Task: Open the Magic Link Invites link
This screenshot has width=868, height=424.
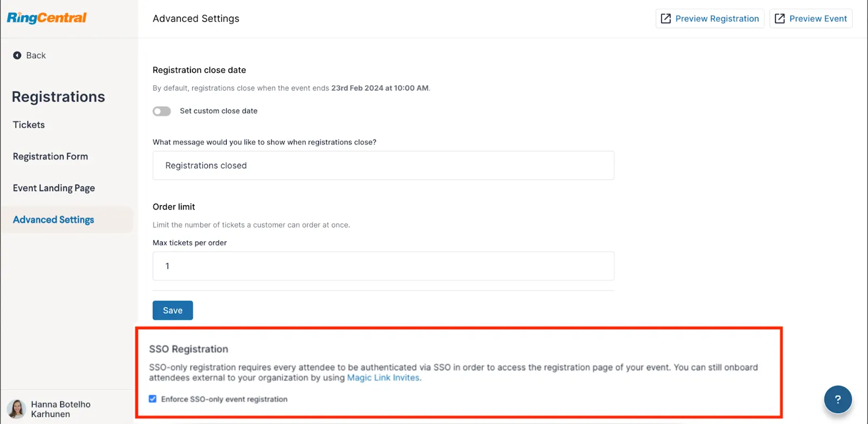Action: 383,378
